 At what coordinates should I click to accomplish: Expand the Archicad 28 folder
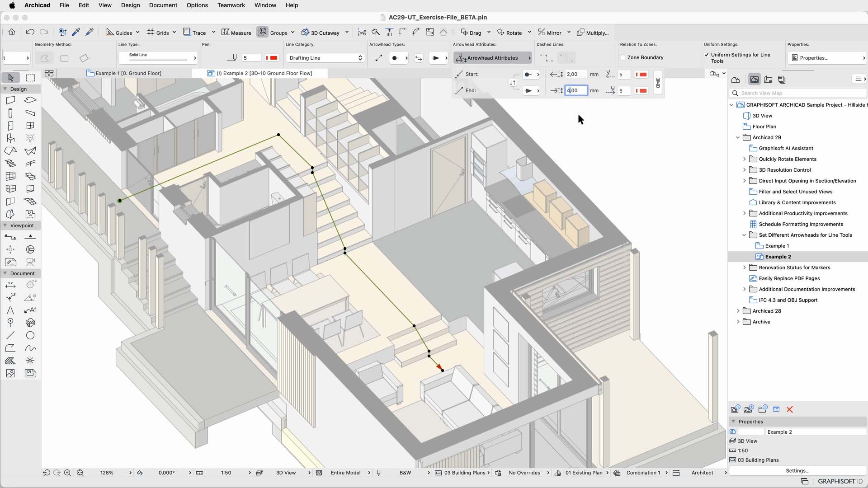point(738,311)
